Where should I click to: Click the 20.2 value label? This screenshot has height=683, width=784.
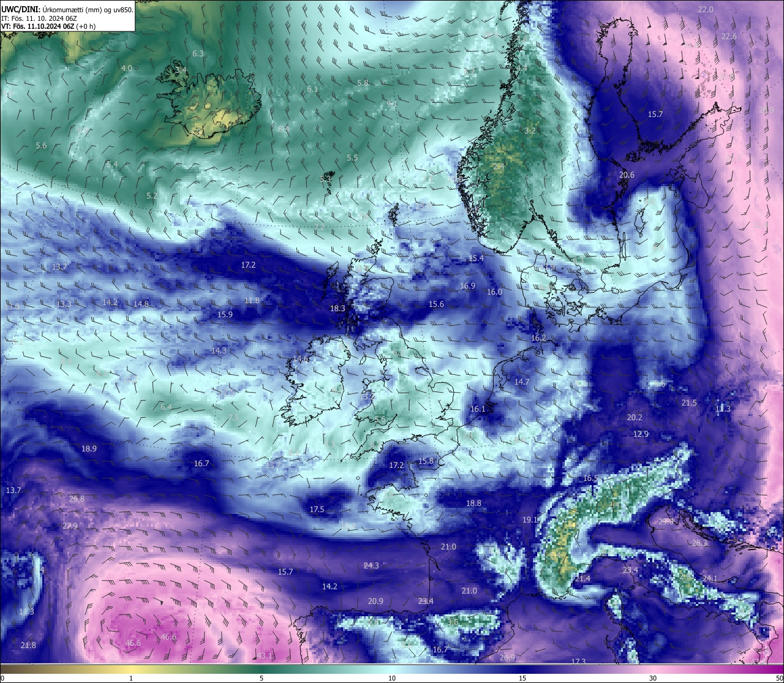click(x=635, y=417)
